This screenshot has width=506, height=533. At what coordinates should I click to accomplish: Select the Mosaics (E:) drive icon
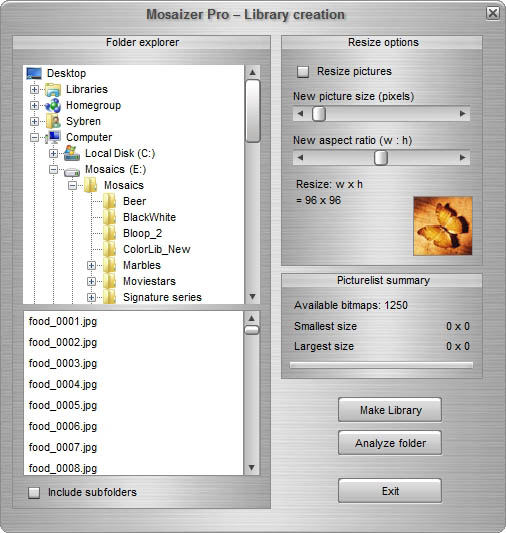(x=72, y=171)
